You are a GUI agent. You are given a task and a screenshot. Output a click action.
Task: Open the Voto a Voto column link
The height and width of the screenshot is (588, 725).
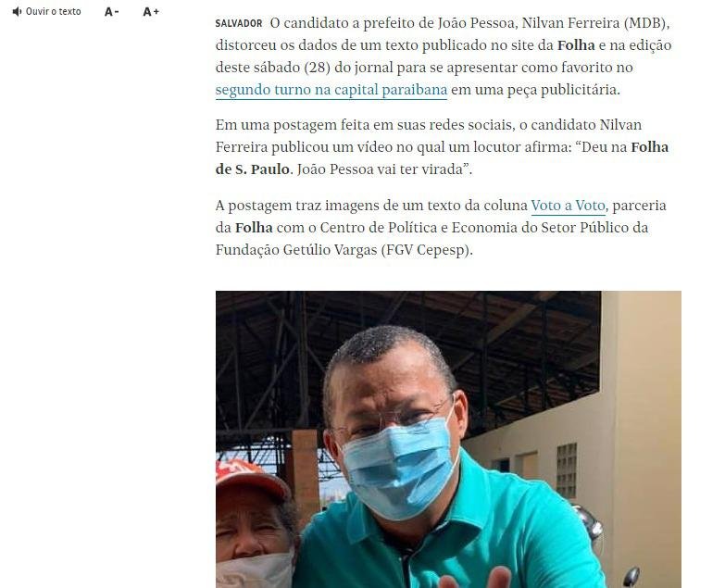coord(568,206)
